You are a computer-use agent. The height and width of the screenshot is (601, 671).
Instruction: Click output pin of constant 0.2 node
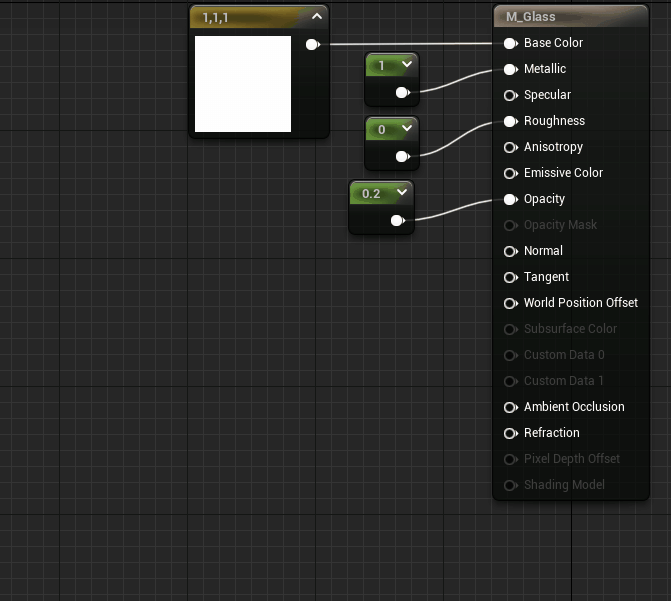pos(398,220)
